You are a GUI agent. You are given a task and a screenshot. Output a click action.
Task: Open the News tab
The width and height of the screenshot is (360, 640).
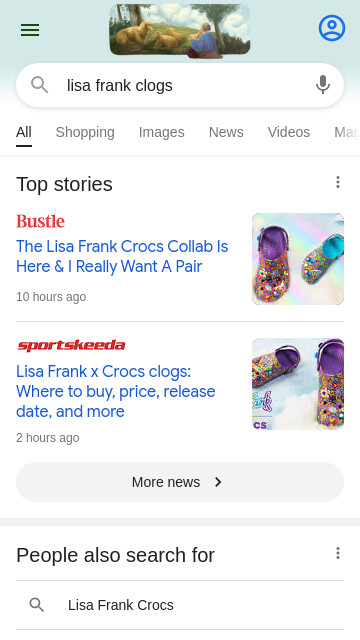(x=226, y=132)
